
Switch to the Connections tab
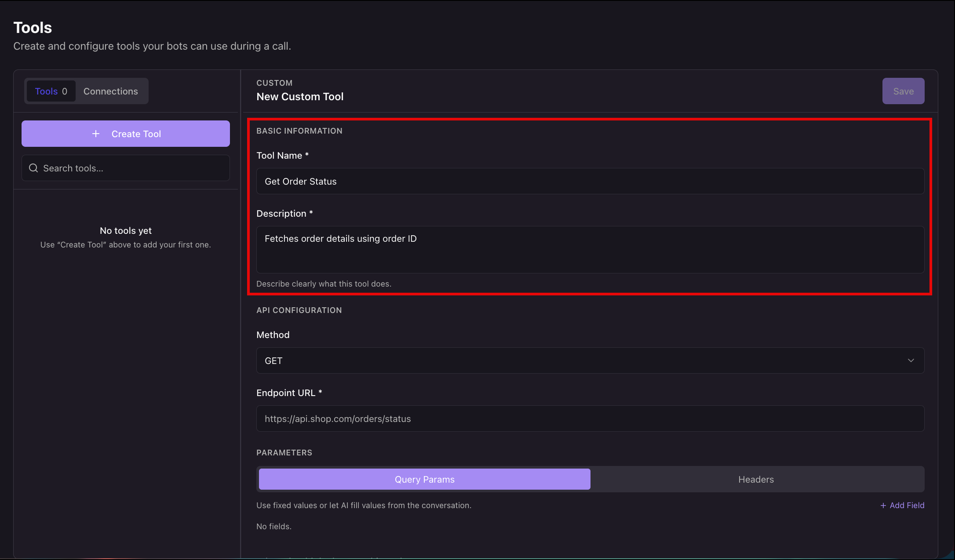coord(111,91)
